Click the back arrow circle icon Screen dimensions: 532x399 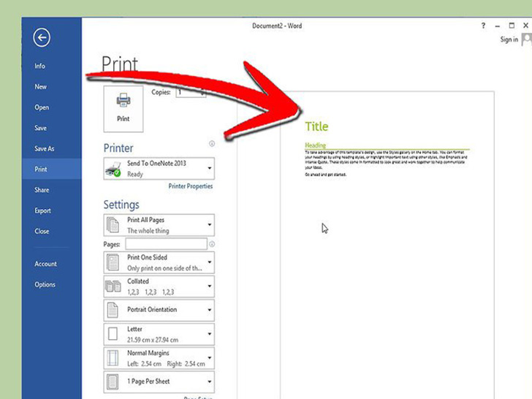[42, 37]
